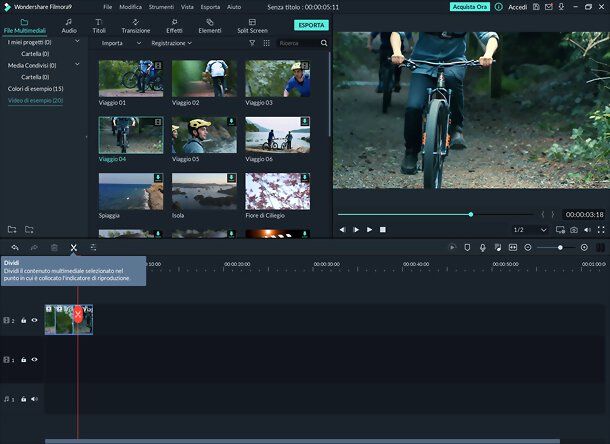Open the preview quality 1/2 dropdown
Image resolution: width=610 pixels, height=444 pixels.
pyautogui.click(x=530, y=230)
